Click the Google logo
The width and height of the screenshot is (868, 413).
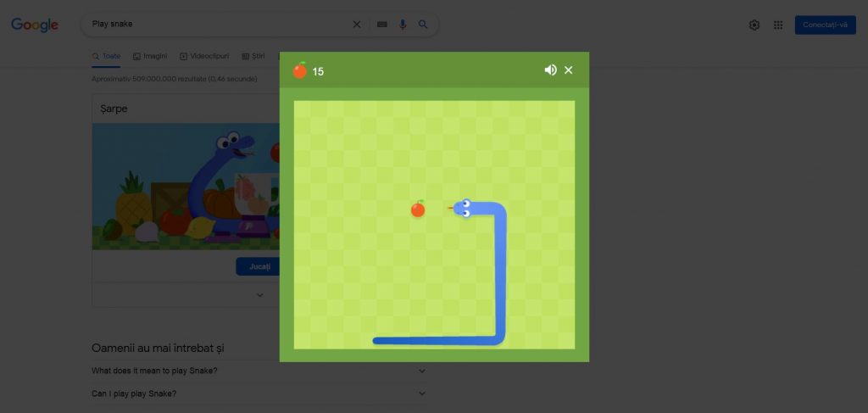coord(34,25)
